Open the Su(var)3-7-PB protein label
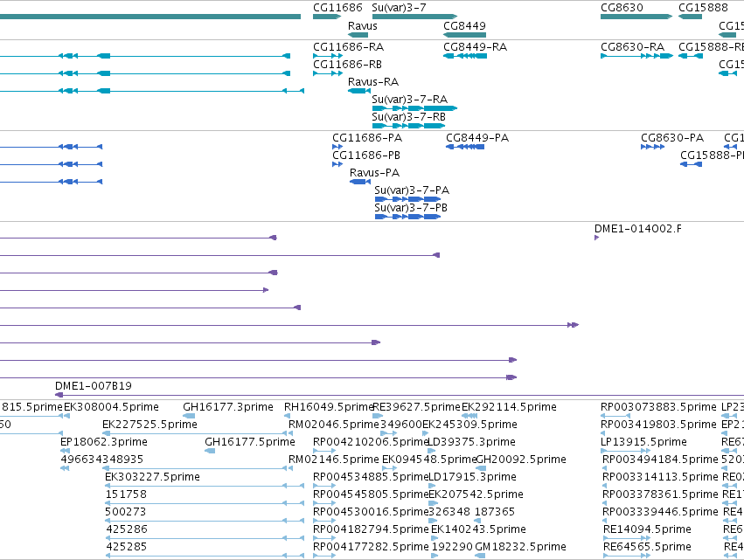 pyautogui.click(x=410, y=208)
